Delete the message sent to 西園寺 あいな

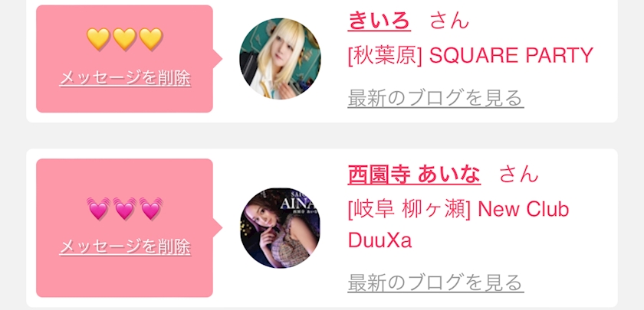(125, 247)
